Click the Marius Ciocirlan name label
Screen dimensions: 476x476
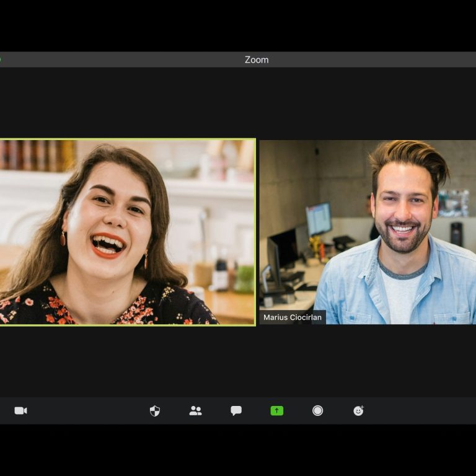coord(293,317)
